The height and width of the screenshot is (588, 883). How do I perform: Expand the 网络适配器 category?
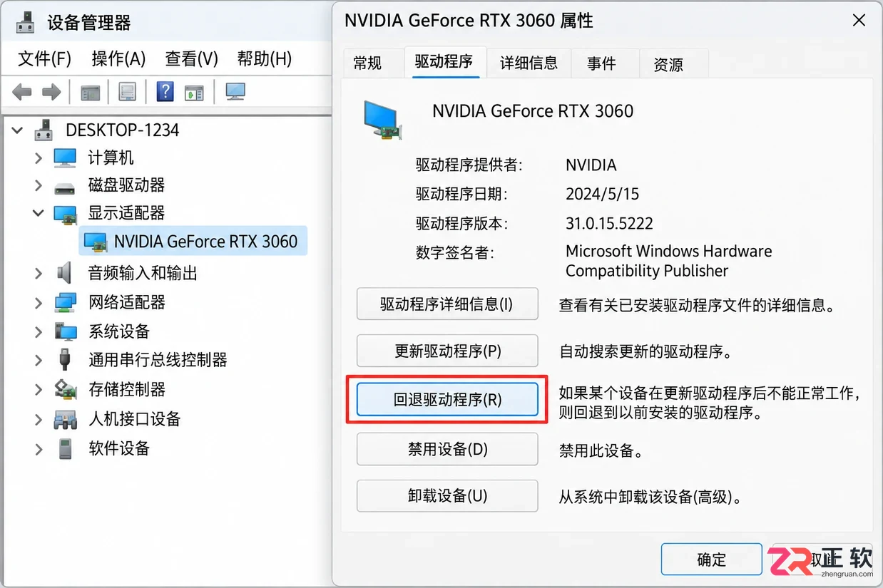click(39, 303)
